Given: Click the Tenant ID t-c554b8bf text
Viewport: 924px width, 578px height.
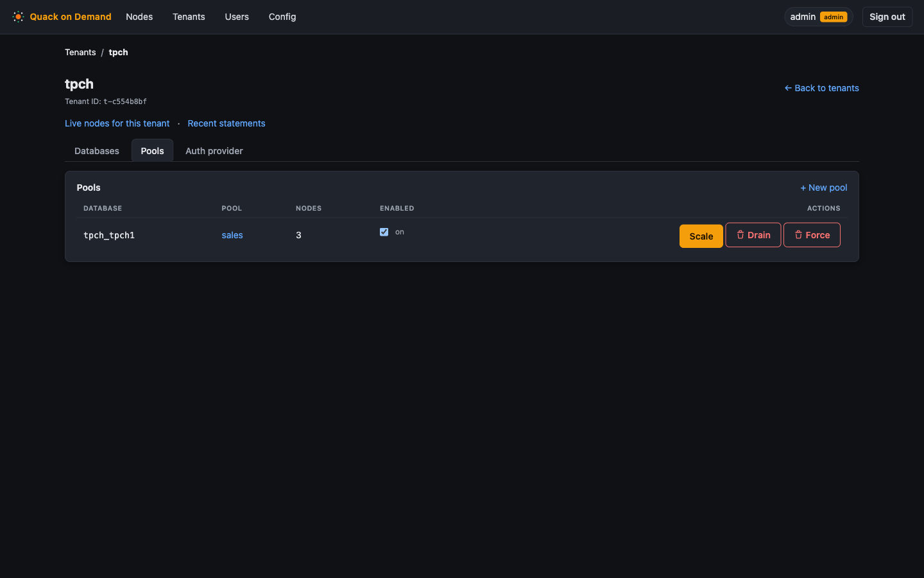Looking at the screenshot, I should pyautogui.click(x=106, y=101).
